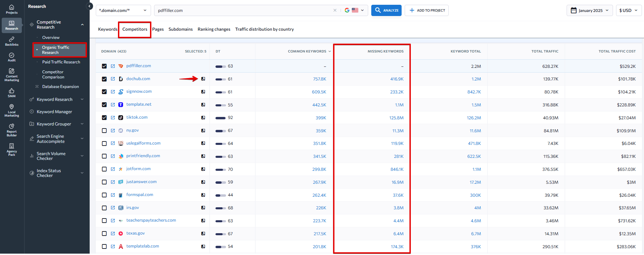644x255 pixels.
Task: Open the $ USD currency dropdown
Action: (x=629, y=10)
